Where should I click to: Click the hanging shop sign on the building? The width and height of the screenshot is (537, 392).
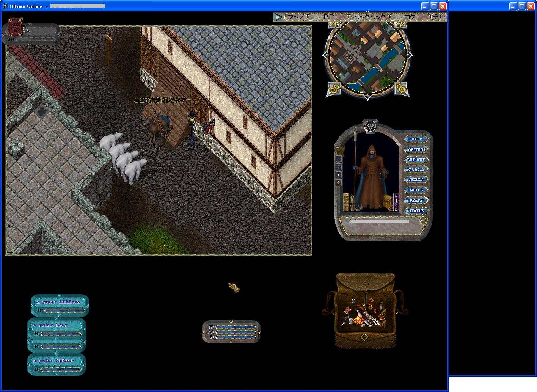coord(209,127)
